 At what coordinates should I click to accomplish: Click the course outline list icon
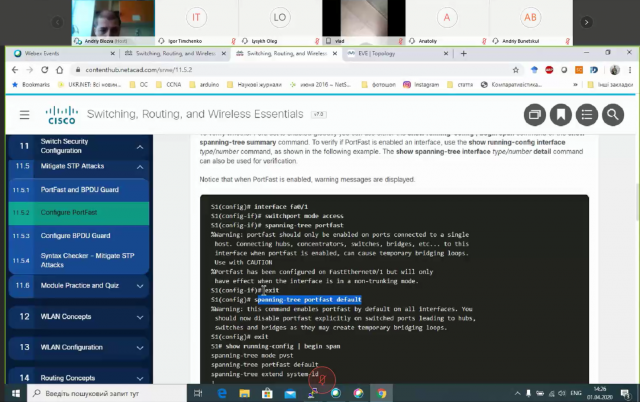[588, 114]
